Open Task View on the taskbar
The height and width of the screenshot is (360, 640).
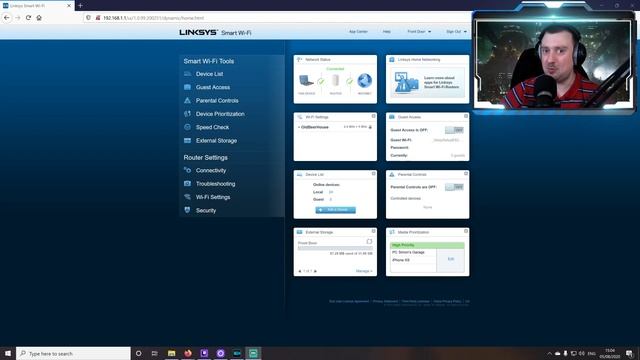tap(154, 353)
